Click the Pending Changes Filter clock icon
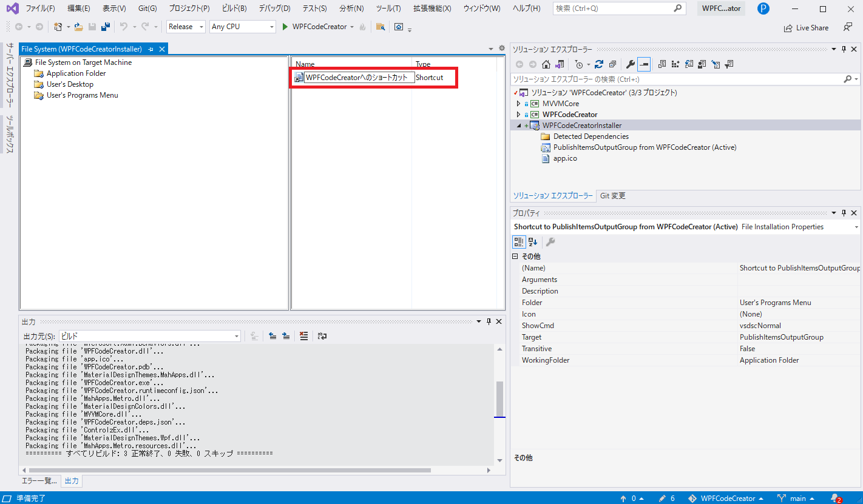Viewport: 863px width, 504px height. (x=578, y=64)
